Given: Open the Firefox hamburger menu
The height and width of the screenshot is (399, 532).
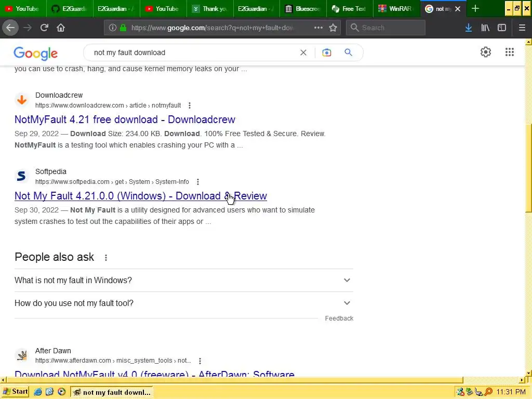Looking at the screenshot, I should point(522,28).
